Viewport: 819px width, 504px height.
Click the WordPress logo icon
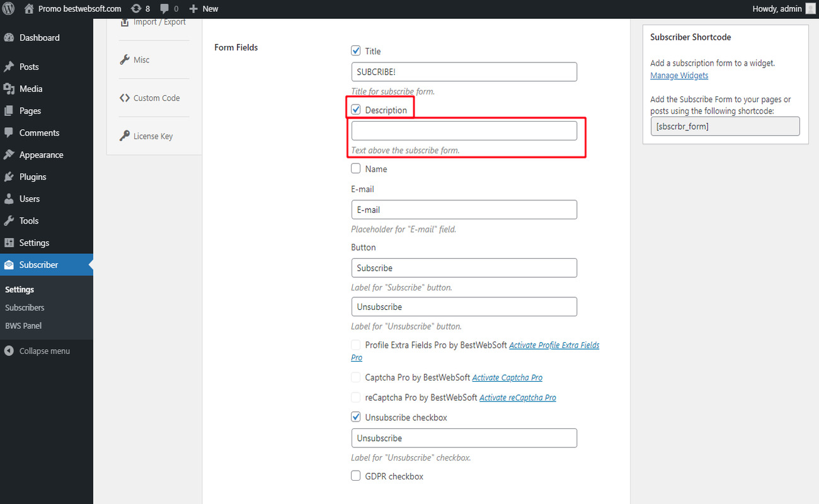click(x=9, y=9)
